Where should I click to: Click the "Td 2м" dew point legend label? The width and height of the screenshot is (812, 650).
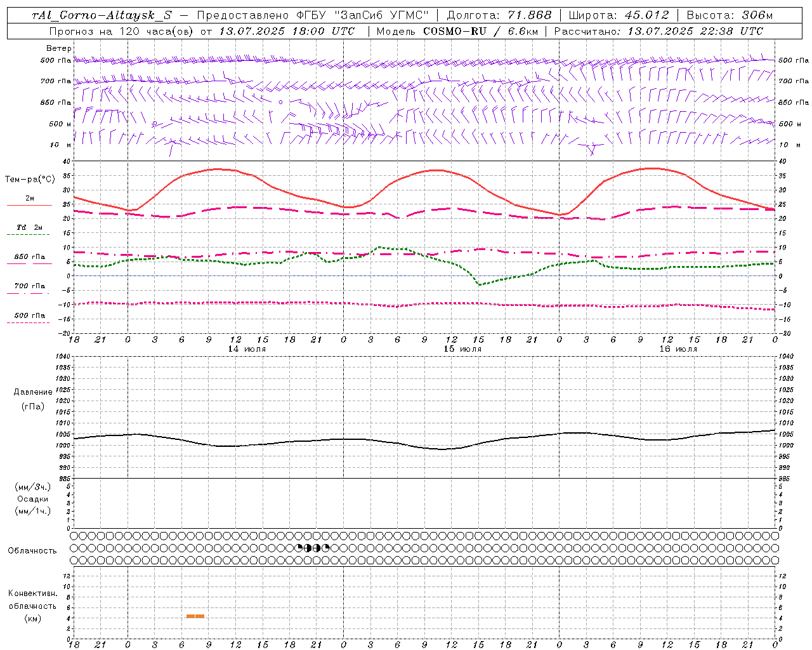pos(30,227)
